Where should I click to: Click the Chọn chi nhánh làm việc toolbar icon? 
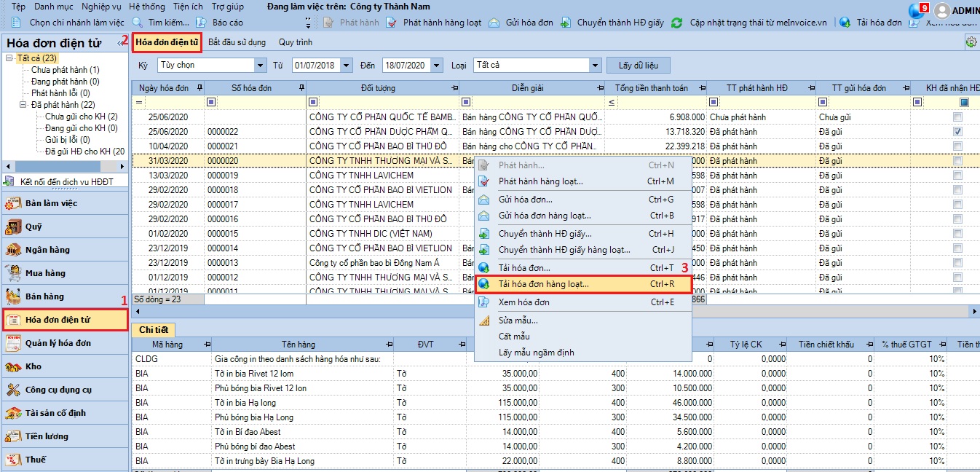(x=16, y=23)
